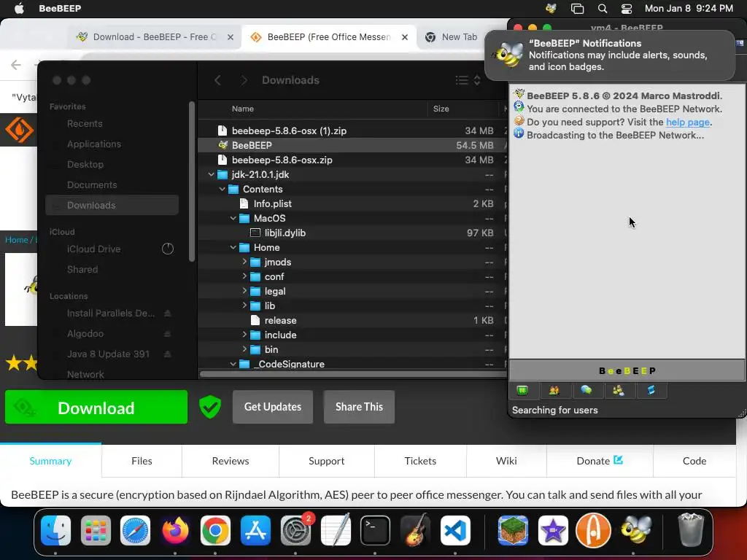Click the BeeBEEP bee icon in menu bar

point(551,8)
